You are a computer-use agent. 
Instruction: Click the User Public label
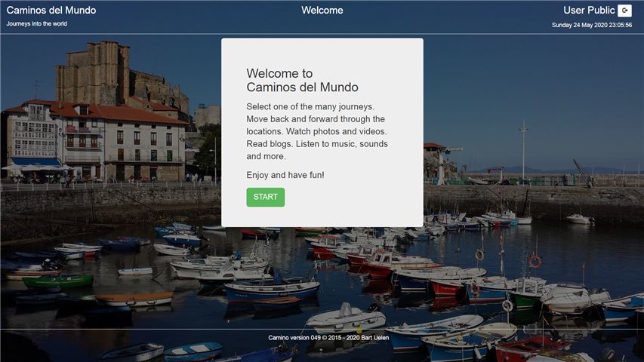pos(589,11)
